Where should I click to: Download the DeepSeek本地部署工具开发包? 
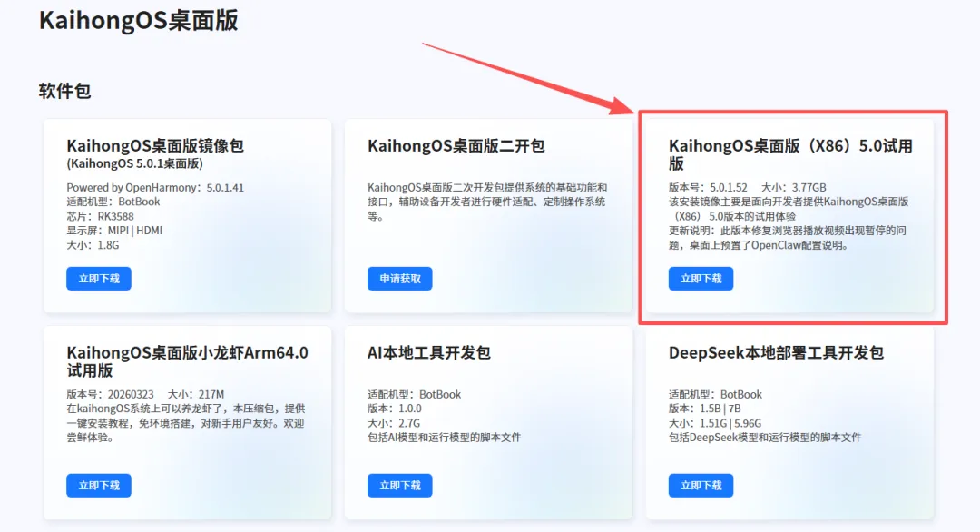[x=701, y=486]
